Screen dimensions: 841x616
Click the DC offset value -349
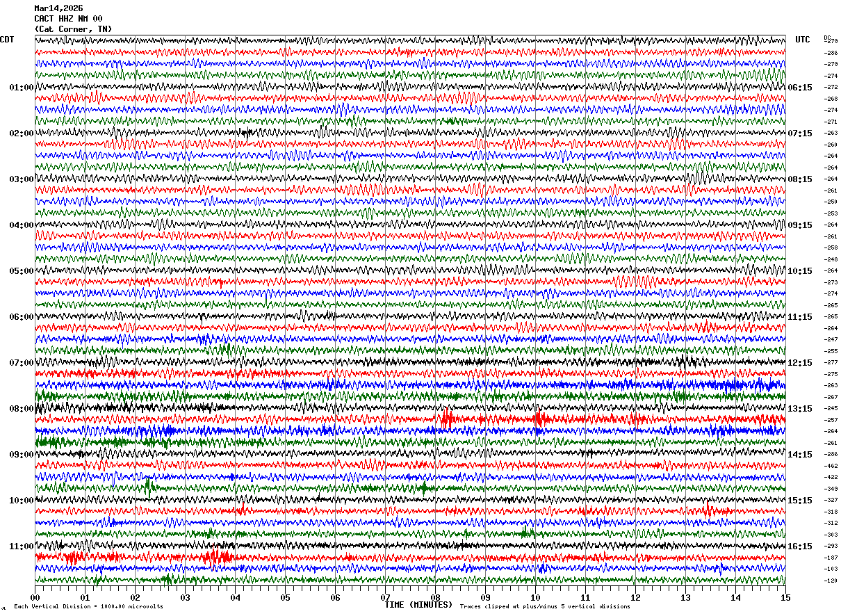[831, 489]
